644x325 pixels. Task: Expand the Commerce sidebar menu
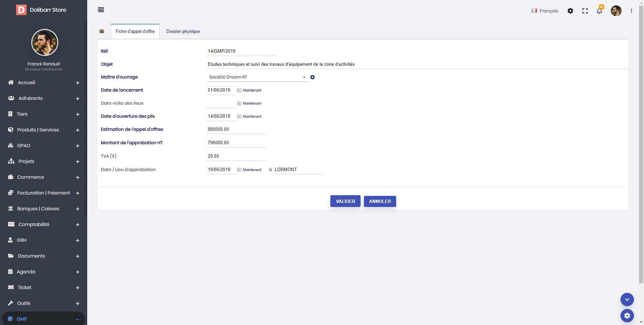click(x=77, y=177)
